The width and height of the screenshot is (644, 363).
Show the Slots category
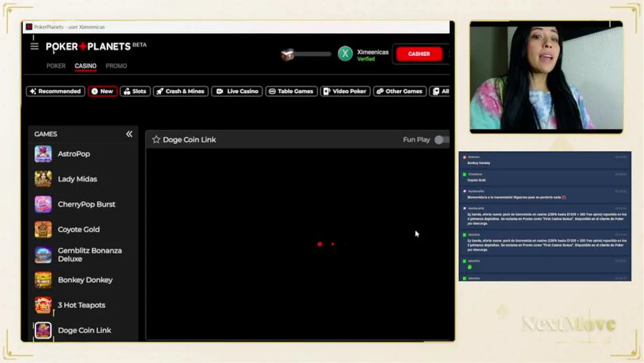tap(135, 91)
